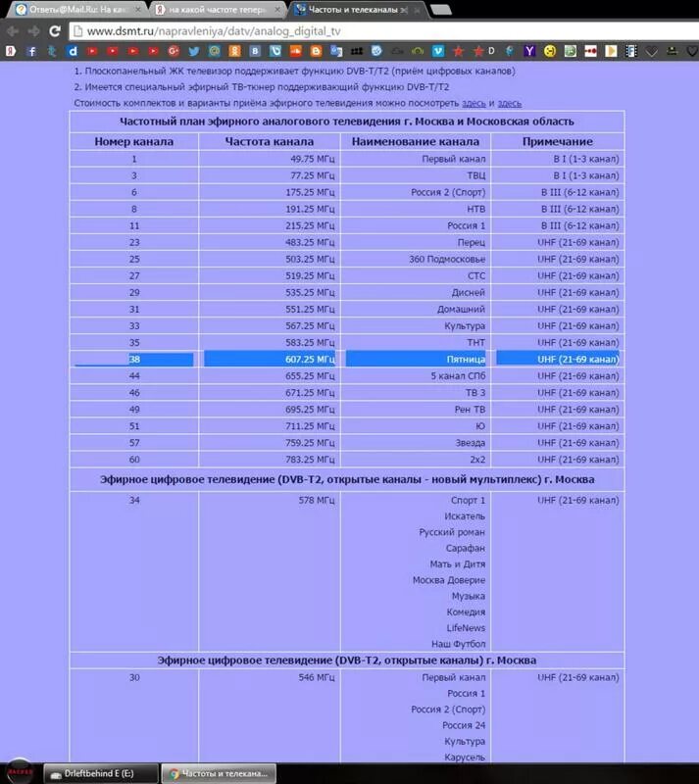The image size is (699, 784).
Task: Open the yellow play arrow bookmark
Action: 611,51
